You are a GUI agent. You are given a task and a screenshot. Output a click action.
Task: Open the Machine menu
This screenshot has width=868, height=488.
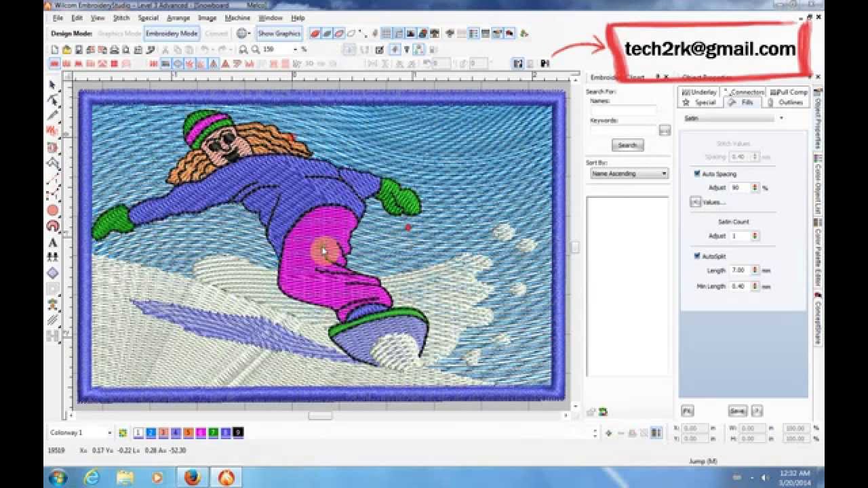click(x=237, y=18)
